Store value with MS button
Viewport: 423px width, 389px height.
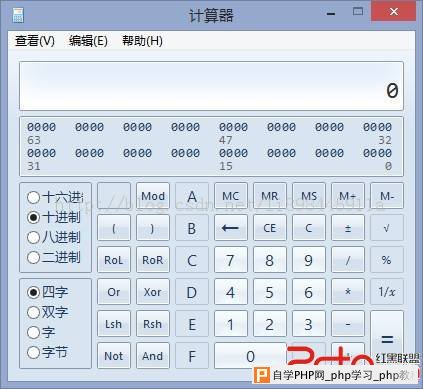(x=309, y=196)
